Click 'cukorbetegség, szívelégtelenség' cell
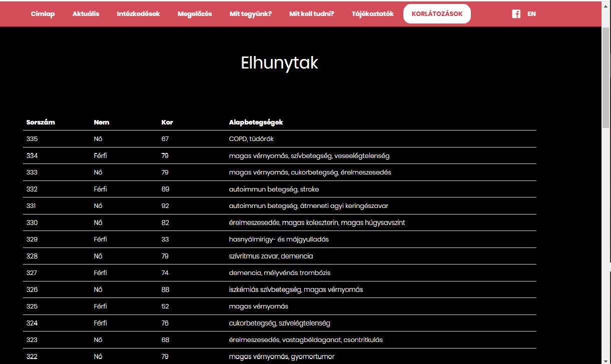This screenshot has width=611, height=364. point(279,323)
